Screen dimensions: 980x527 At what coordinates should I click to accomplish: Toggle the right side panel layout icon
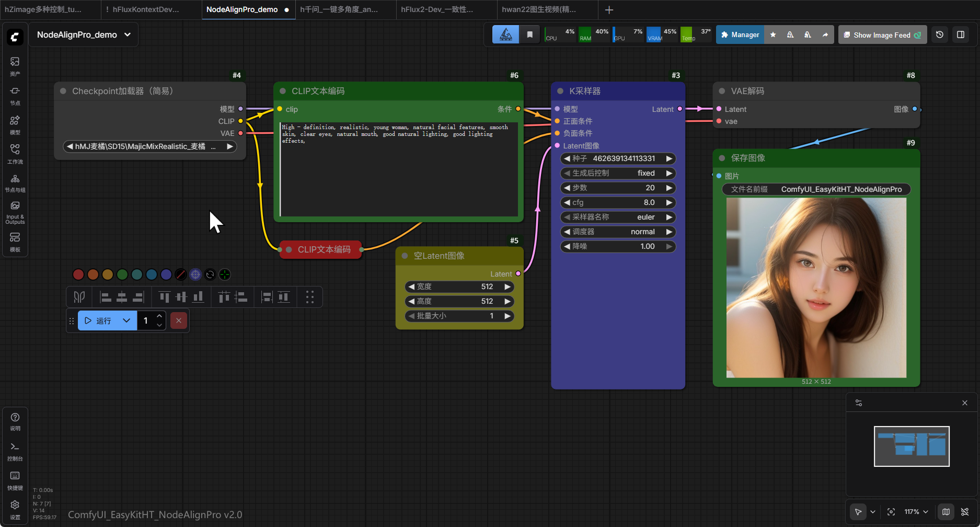coord(961,35)
